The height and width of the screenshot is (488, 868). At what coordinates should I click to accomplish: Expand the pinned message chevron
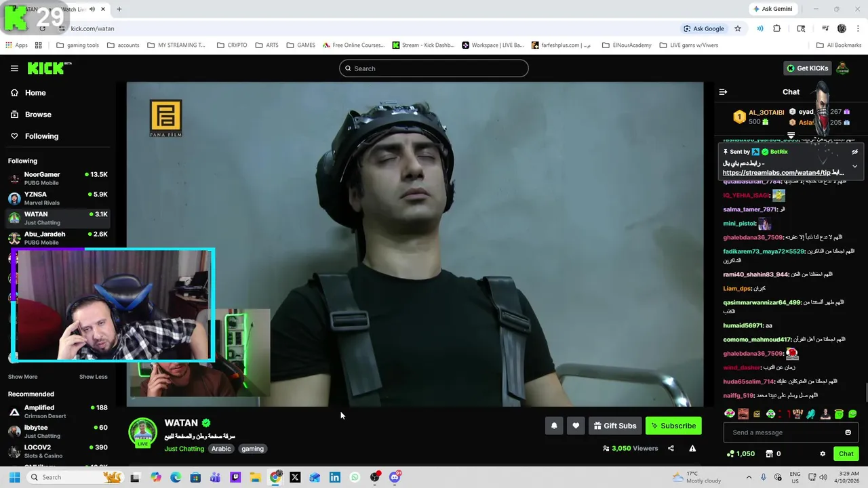pos(854,166)
